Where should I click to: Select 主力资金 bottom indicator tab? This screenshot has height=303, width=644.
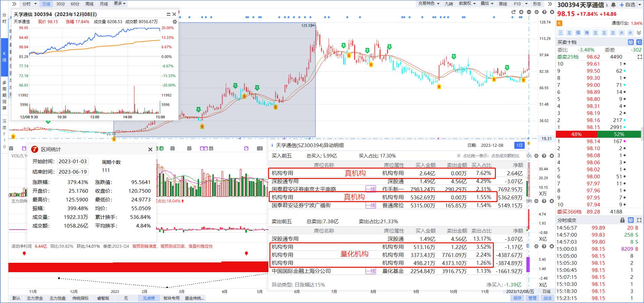[35, 298]
